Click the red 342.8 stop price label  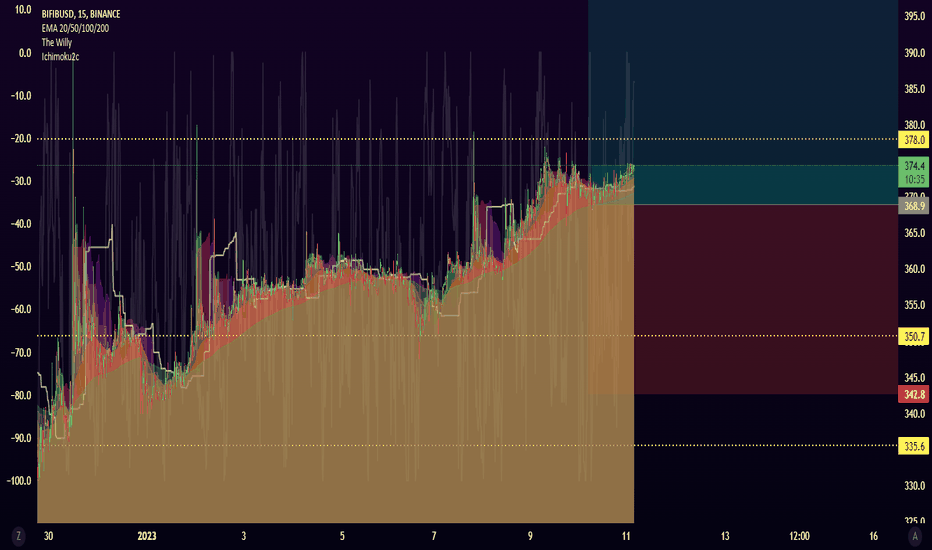[914, 394]
